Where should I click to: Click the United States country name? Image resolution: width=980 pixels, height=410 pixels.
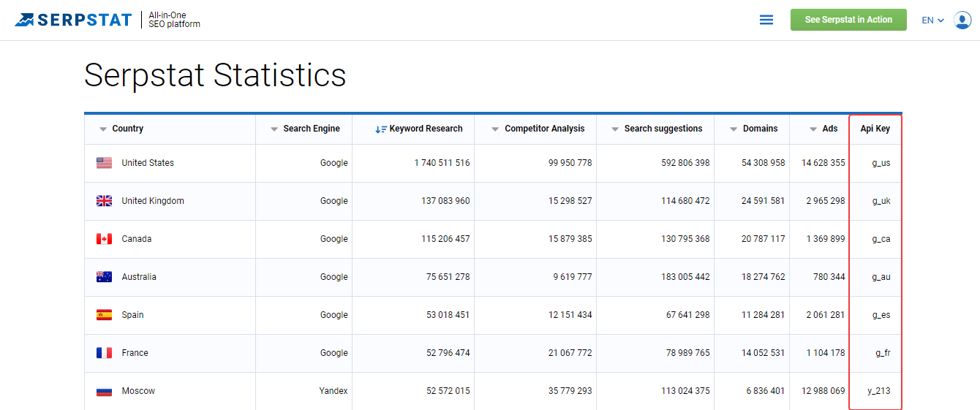tap(148, 163)
